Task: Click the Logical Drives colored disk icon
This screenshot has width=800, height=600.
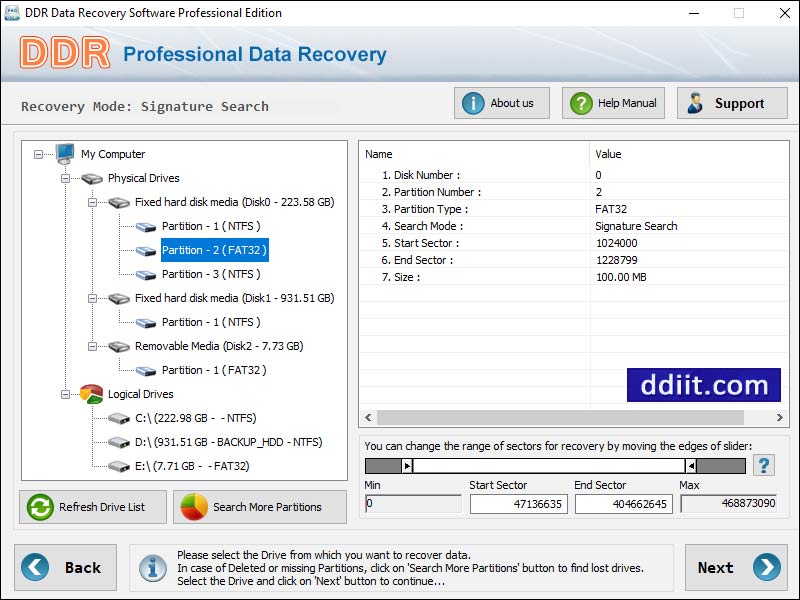Action: [91, 394]
